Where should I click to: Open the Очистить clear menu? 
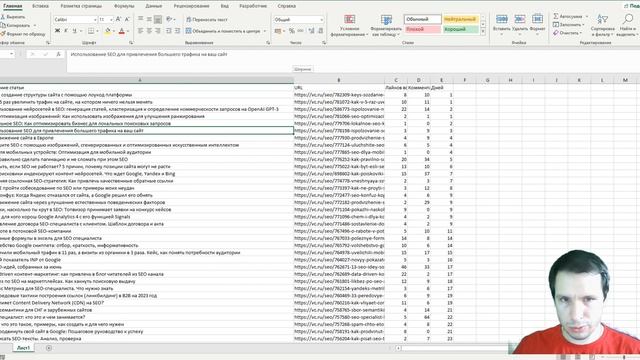pyautogui.click(x=568, y=33)
